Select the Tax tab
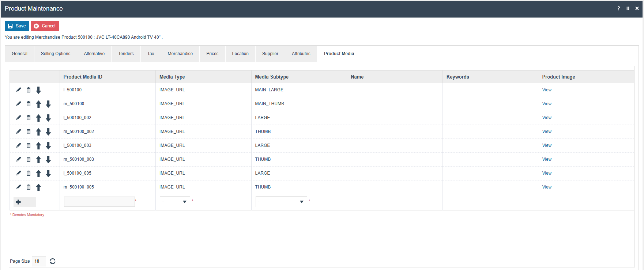The image size is (644, 270). coord(151,54)
